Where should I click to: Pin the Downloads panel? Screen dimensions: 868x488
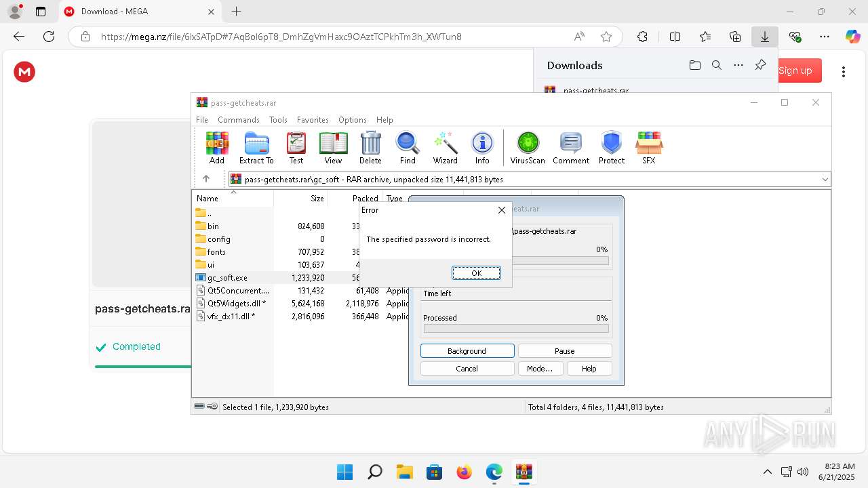pos(760,65)
